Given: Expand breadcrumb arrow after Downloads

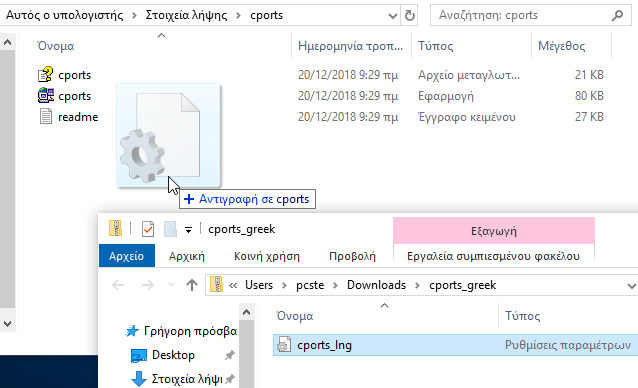Looking at the screenshot, I should click(x=417, y=286).
